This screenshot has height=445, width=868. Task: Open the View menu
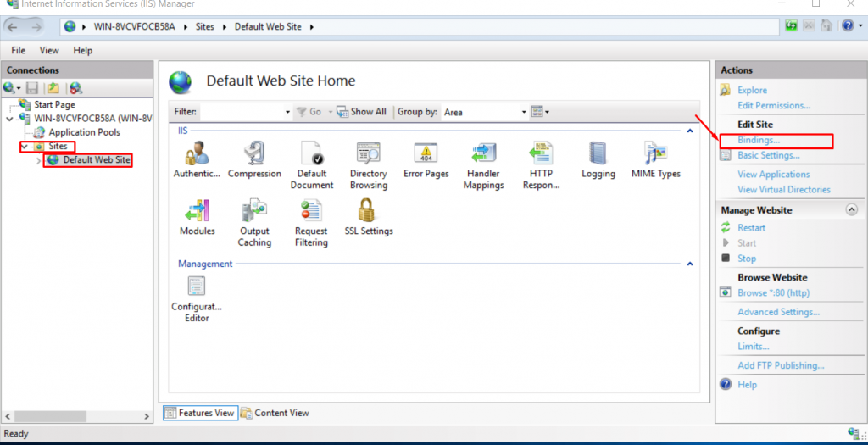(x=49, y=50)
